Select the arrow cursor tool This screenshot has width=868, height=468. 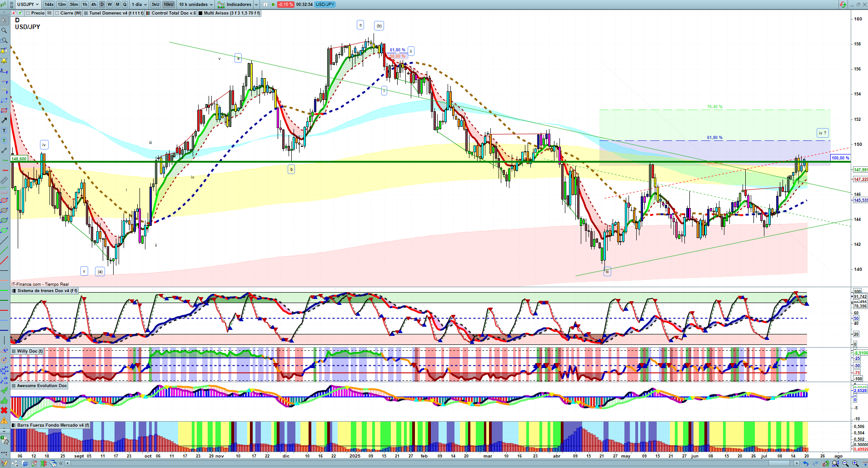pyautogui.click(x=4, y=21)
